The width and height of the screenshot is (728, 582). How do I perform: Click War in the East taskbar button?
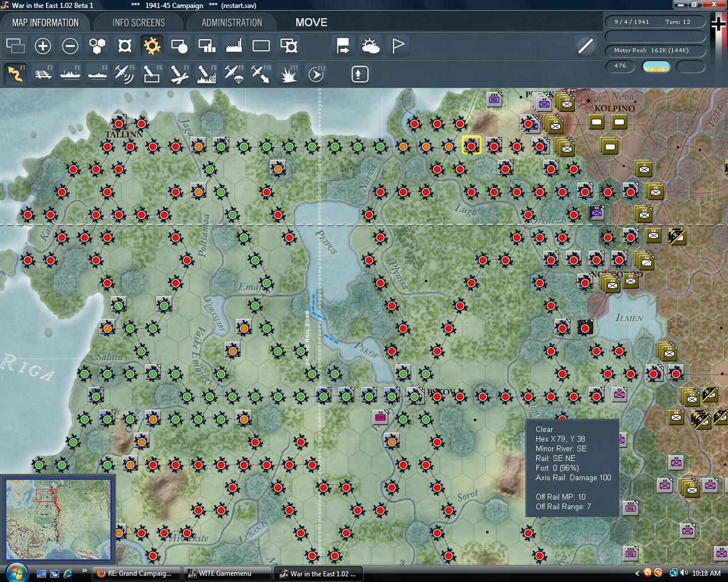click(317, 573)
